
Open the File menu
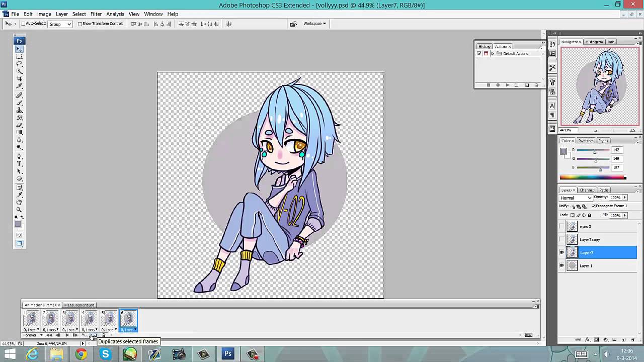click(15, 14)
